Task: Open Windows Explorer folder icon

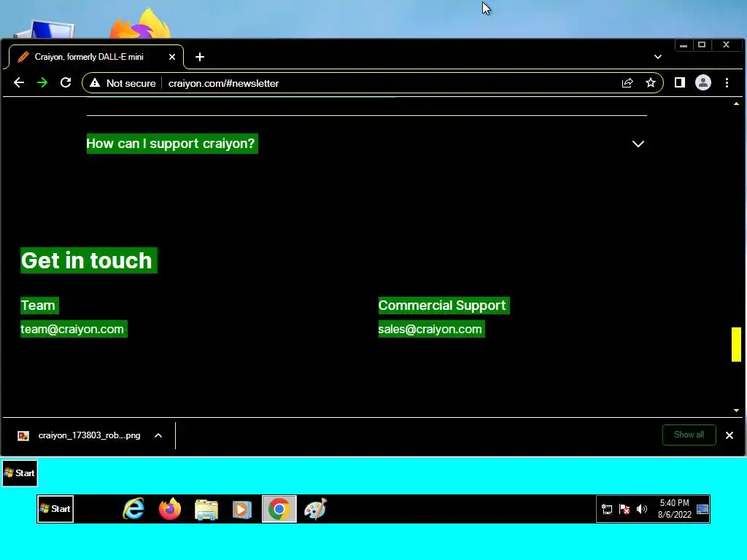Action: (x=206, y=509)
